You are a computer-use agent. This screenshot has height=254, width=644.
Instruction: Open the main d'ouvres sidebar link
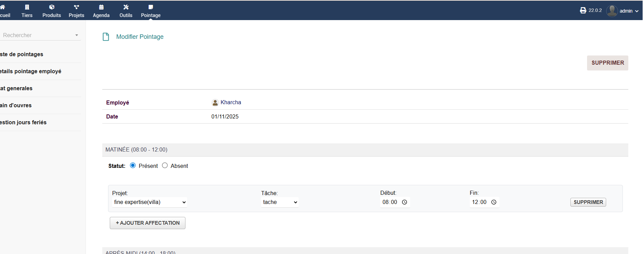[x=16, y=106]
